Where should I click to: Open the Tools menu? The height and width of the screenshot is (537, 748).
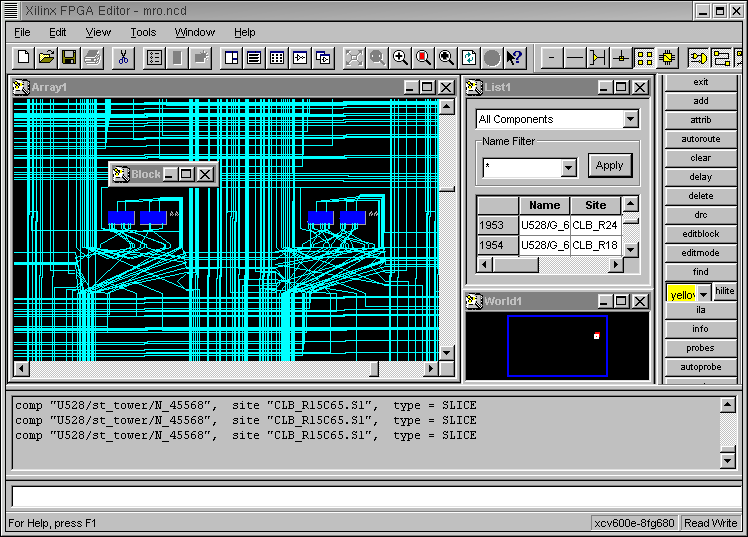[x=143, y=32]
